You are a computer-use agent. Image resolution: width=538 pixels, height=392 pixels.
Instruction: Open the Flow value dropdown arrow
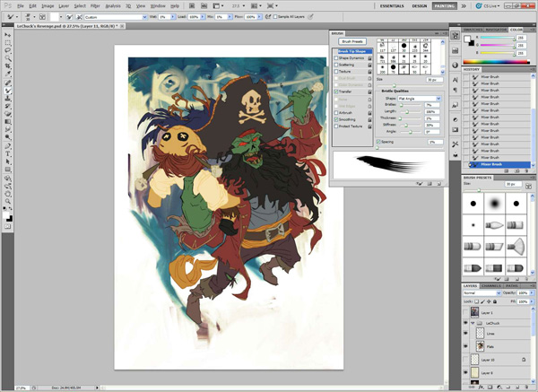[x=260, y=17]
